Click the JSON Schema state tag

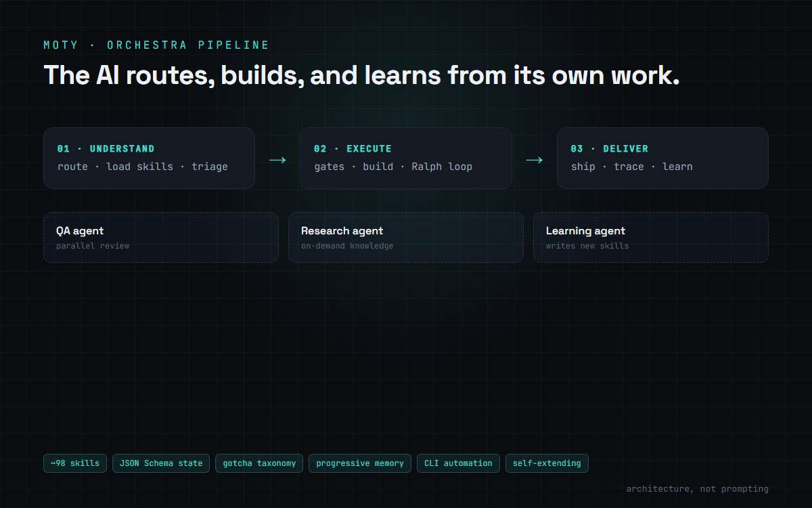[161, 463]
